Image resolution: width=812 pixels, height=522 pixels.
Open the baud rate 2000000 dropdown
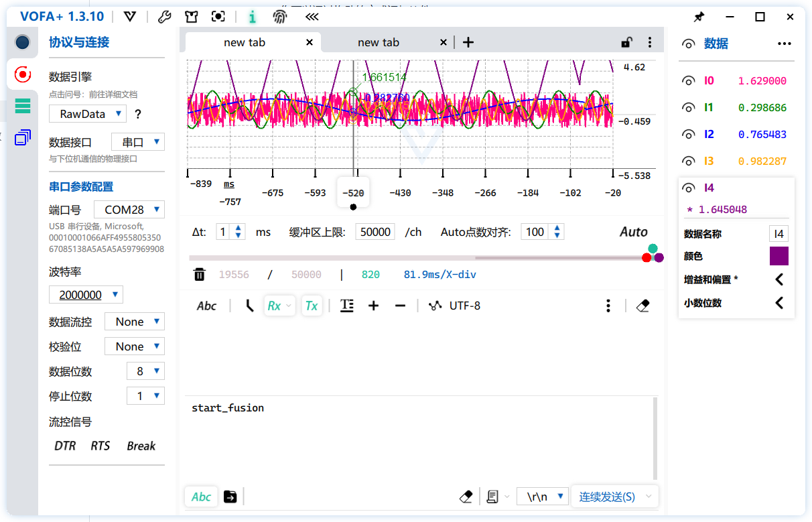86,295
